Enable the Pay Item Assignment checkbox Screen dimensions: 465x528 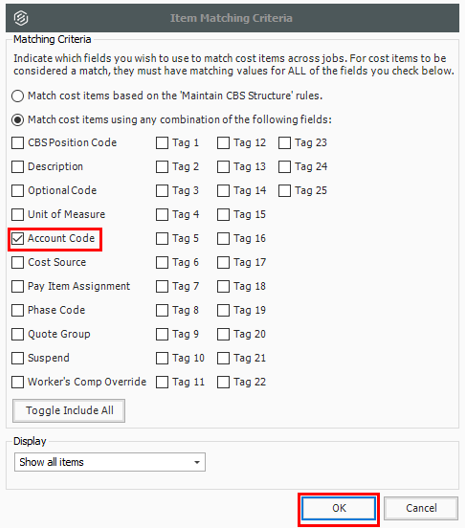point(18,287)
